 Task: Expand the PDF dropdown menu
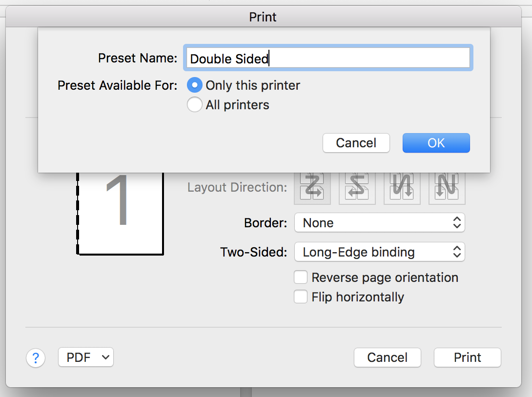point(86,357)
